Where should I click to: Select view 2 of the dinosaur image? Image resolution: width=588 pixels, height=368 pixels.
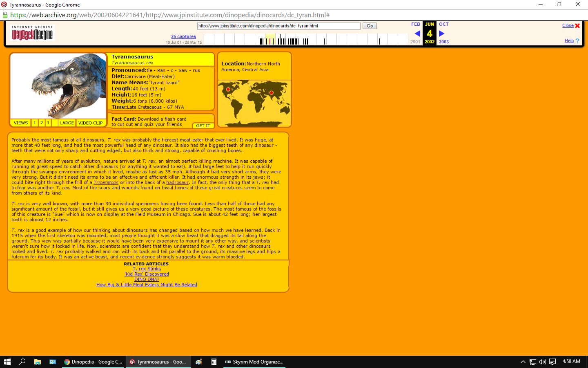tap(41, 123)
